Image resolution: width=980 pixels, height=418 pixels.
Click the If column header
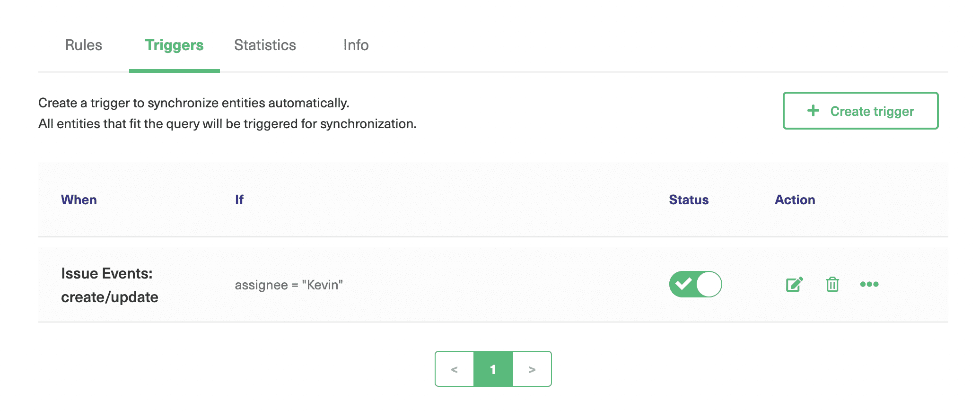coord(239,200)
